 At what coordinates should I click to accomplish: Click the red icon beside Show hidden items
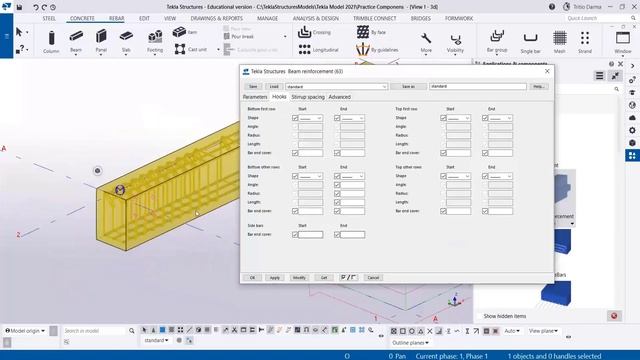614,316
